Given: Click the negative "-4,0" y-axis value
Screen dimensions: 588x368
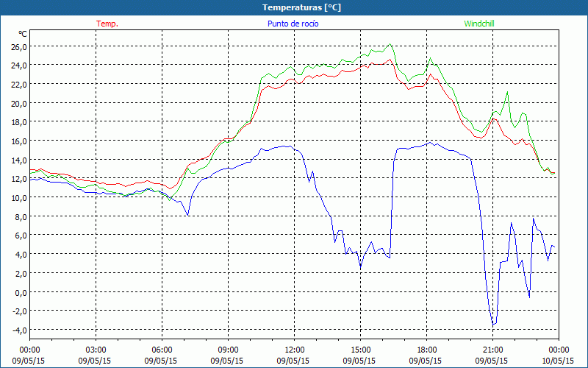Looking at the screenshot, I should point(20,330).
